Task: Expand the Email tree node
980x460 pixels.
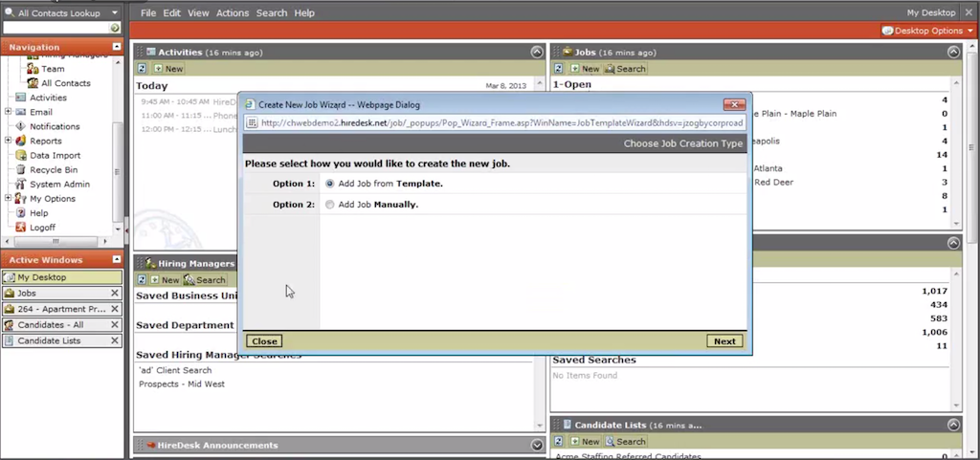Action: coord(8,112)
